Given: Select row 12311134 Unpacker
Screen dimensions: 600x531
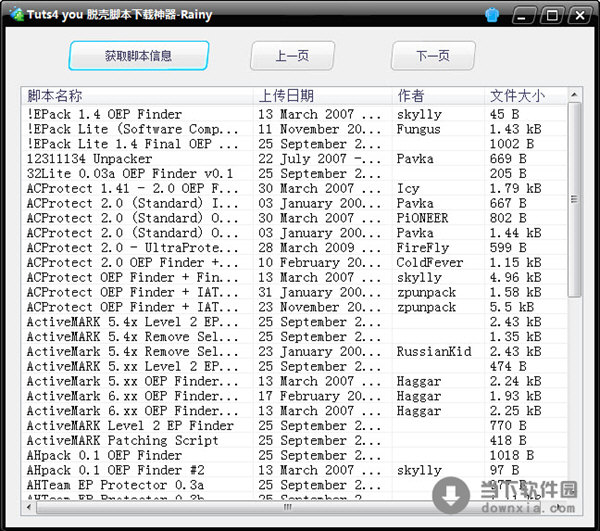Looking at the screenshot, I should pos(294,159).
